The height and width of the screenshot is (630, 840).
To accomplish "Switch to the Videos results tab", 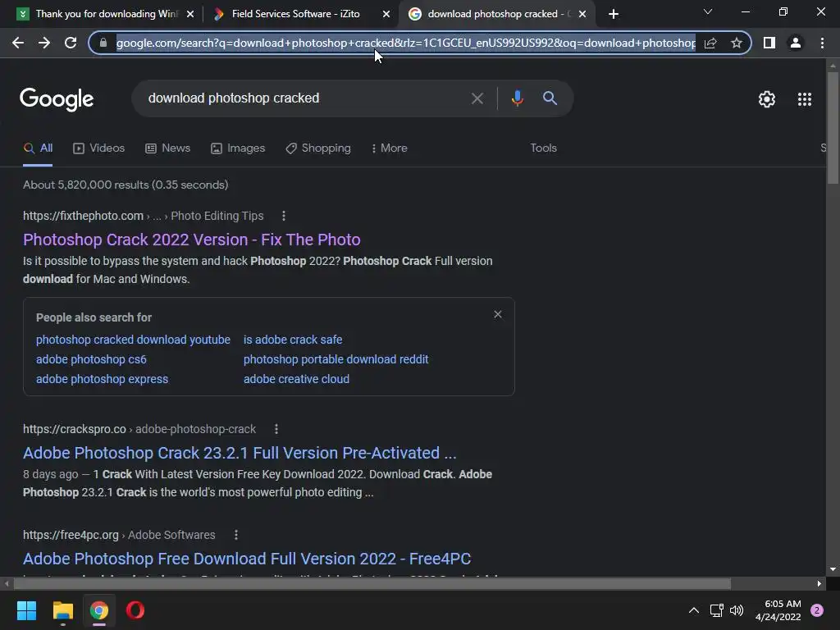I will coord(98,148).
